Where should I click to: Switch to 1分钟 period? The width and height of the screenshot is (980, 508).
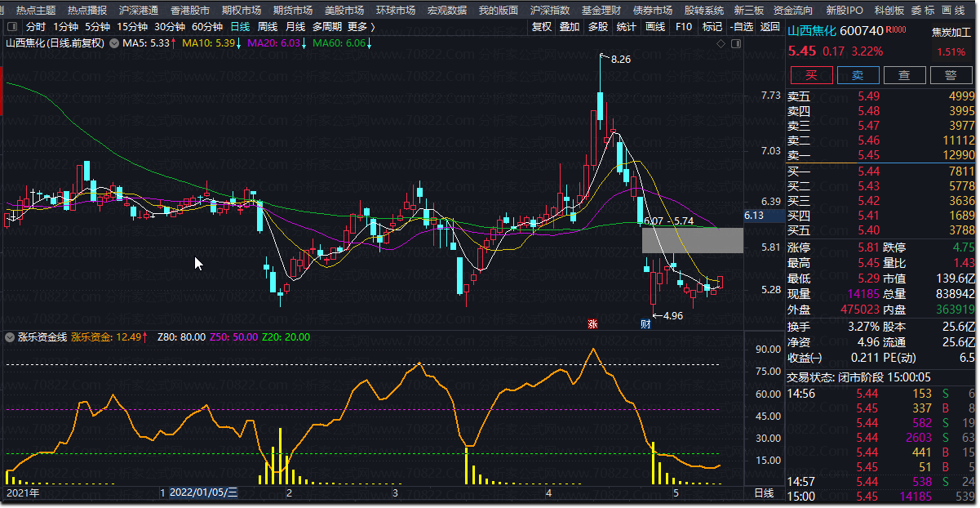65,27
